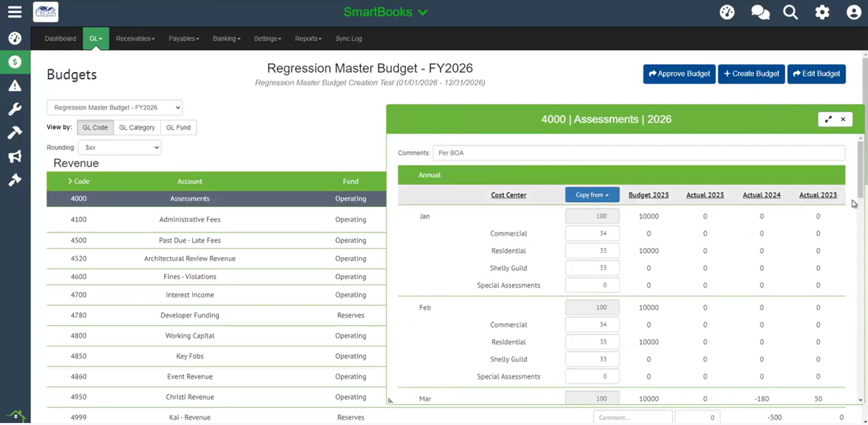Click the Approve Budget button

point(679,74)
